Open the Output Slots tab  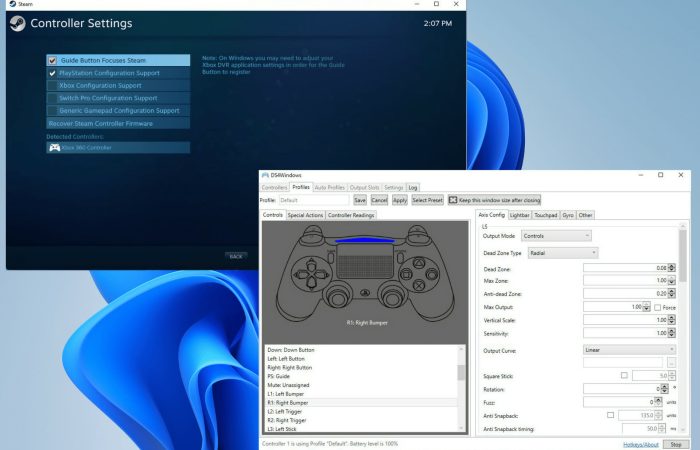pyautogui.click(x=364, y=188)
